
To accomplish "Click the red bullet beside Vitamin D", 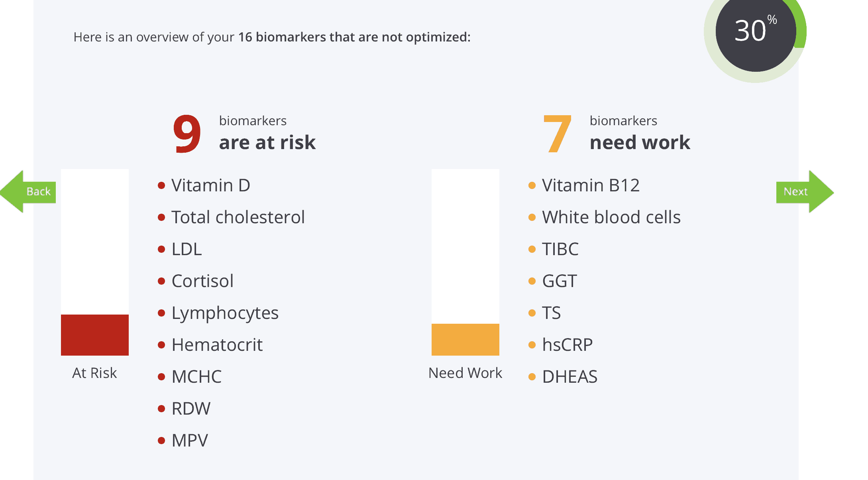I will click(161, 185).
